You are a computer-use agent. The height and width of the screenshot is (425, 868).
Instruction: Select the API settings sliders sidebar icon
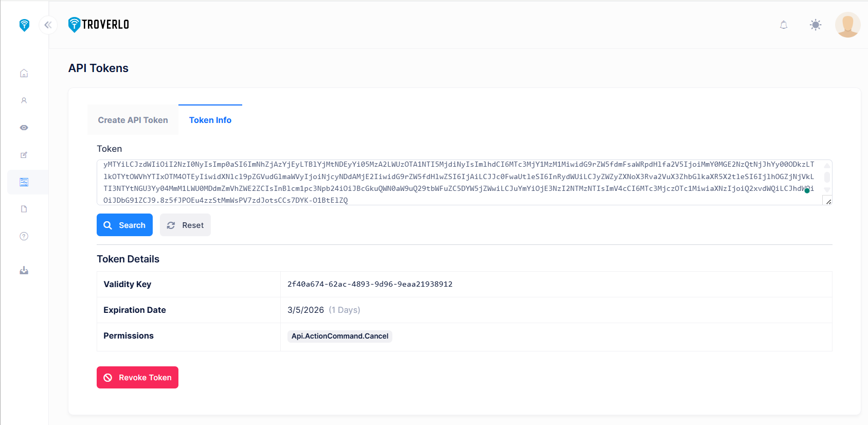(24, 182)
